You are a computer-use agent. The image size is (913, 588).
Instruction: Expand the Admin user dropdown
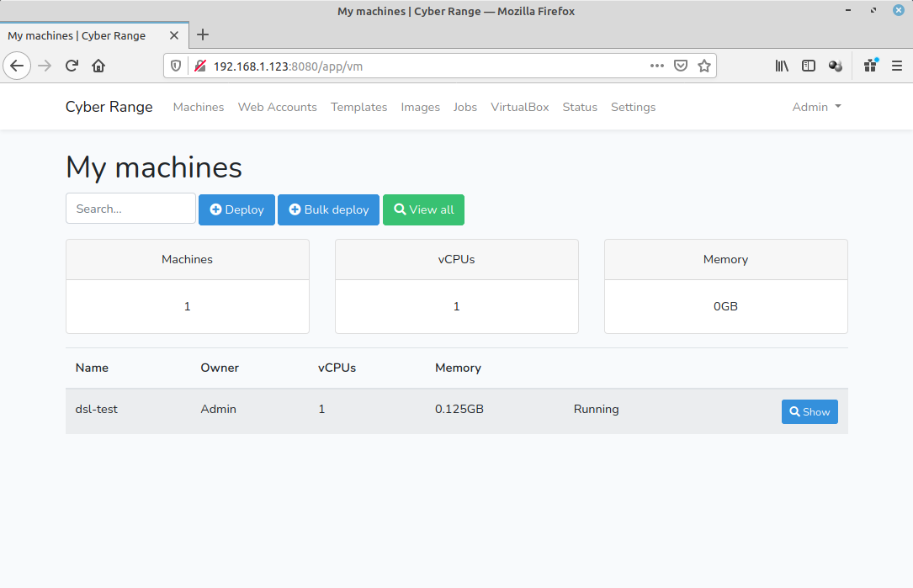click(x=816, y=107)
